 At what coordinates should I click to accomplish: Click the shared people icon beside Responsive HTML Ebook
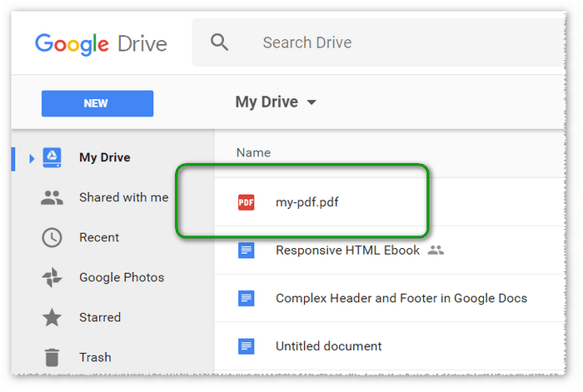pyautogui.click(x=436, y=250)
